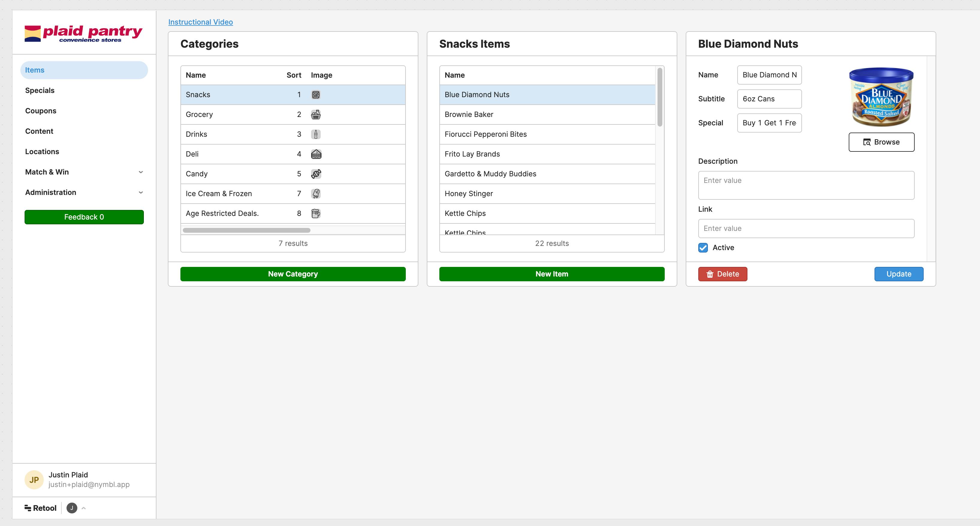Click the Candy wrapper icon
980x526 pixels.
[316, 174]
